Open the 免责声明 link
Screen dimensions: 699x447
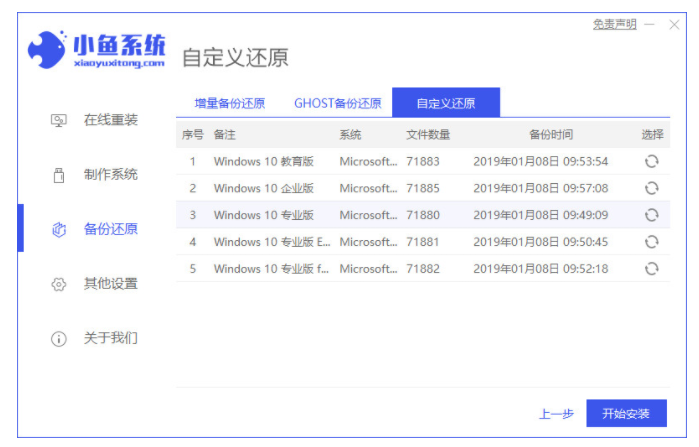(x=614, y=24)
